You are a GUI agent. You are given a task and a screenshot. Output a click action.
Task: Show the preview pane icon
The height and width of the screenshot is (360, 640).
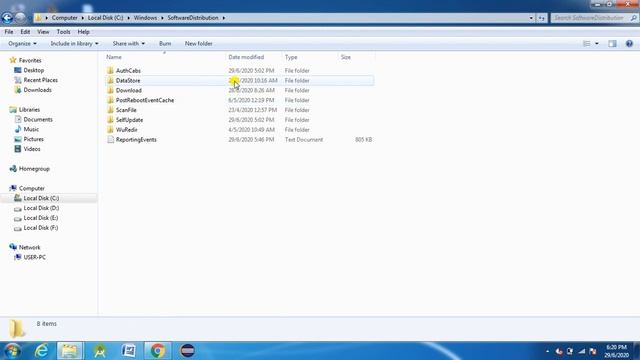tap(612, 44)
